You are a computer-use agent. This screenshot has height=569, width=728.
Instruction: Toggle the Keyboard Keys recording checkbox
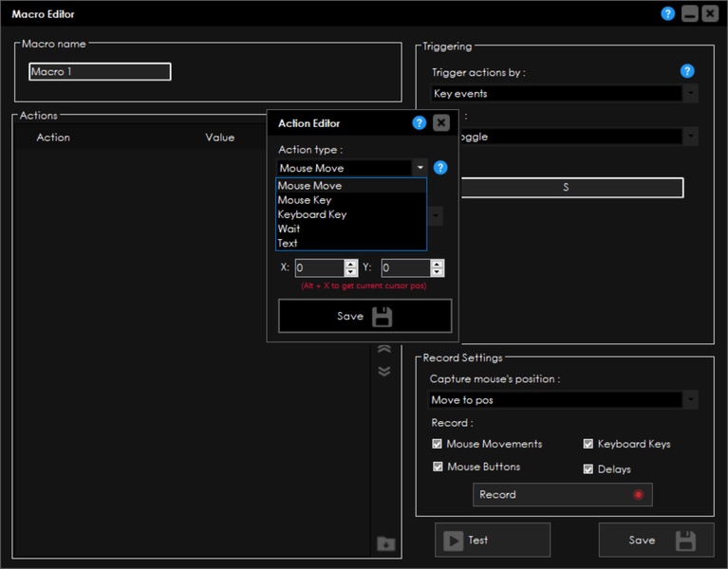click(588, 444)
